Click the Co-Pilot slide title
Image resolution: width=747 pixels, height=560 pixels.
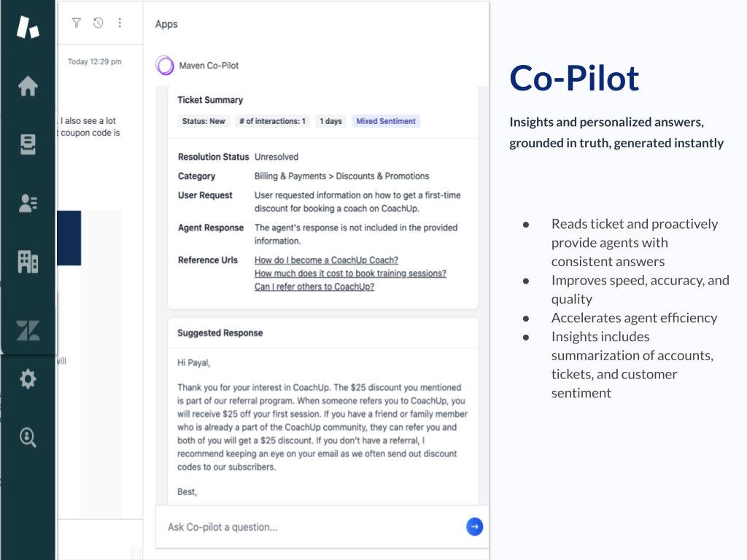tap(574, 78)
